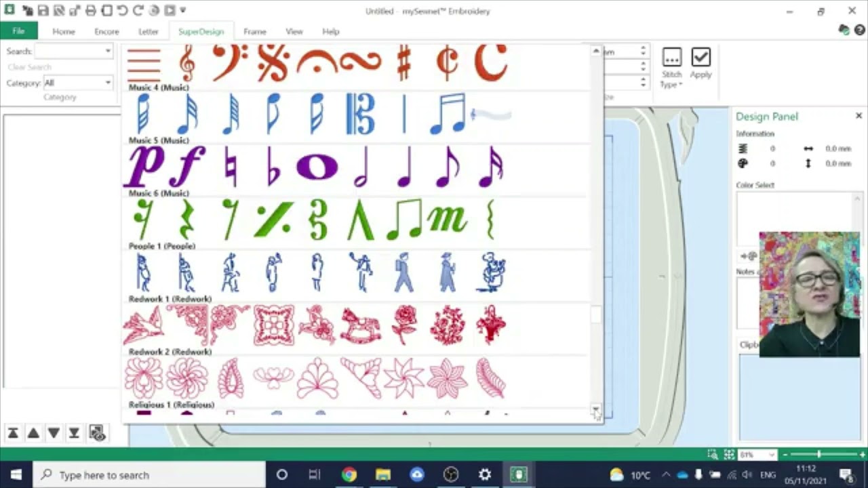The image size is (868, 488).
Task: Select the treble clef design in Music gallery
Action: pos(186,62)
